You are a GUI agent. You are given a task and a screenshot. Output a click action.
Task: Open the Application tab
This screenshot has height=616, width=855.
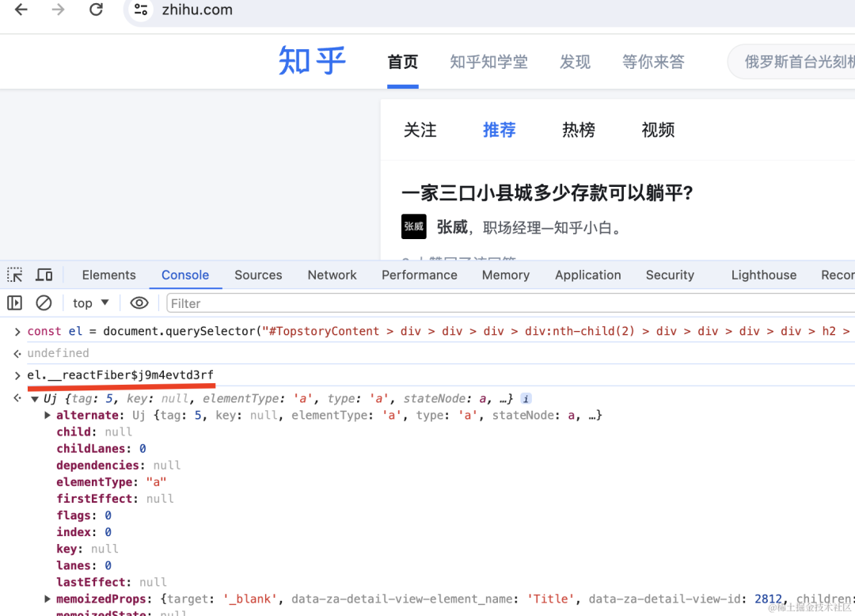(x=587, y=275)
